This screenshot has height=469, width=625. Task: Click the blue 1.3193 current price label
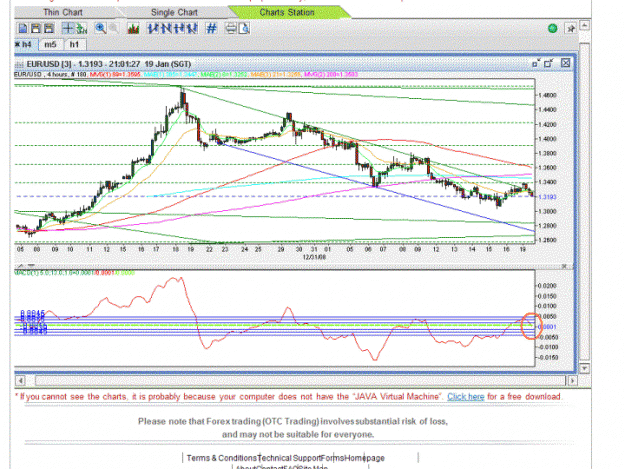(x=547, y=197)
